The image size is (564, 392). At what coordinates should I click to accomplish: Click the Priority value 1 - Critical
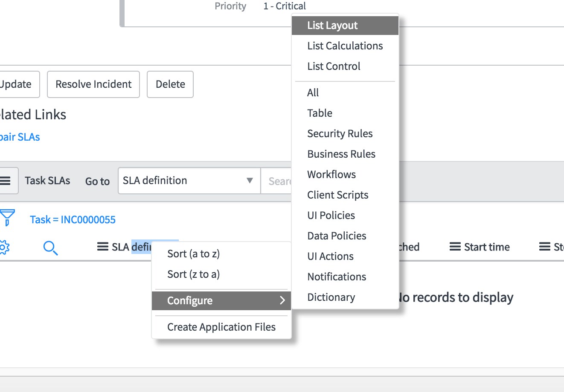click(285, 6)
